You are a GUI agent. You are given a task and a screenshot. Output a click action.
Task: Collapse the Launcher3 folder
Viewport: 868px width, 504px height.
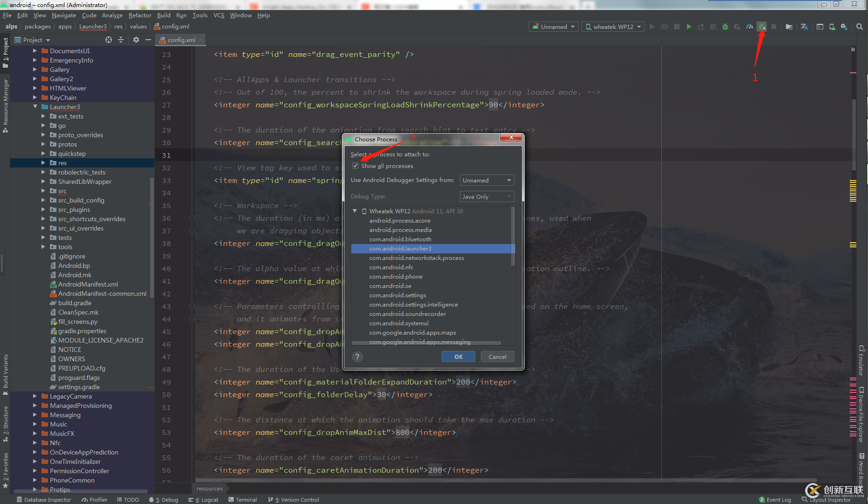click(x=35, y=107)
